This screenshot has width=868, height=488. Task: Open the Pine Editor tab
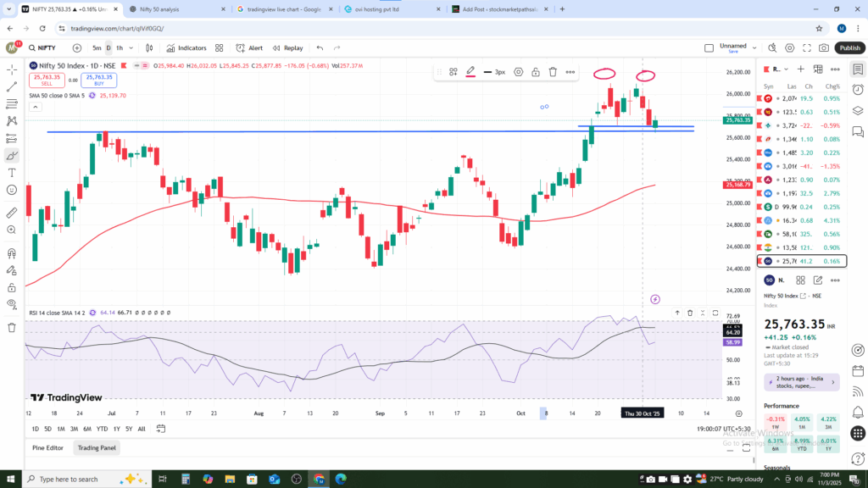tap(48, 447)
